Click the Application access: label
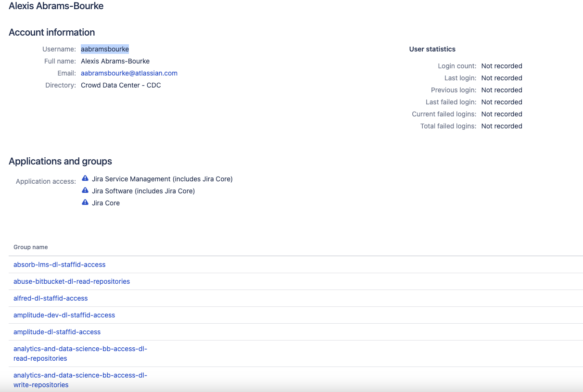 pyautogui.click(x=46, y=181)
